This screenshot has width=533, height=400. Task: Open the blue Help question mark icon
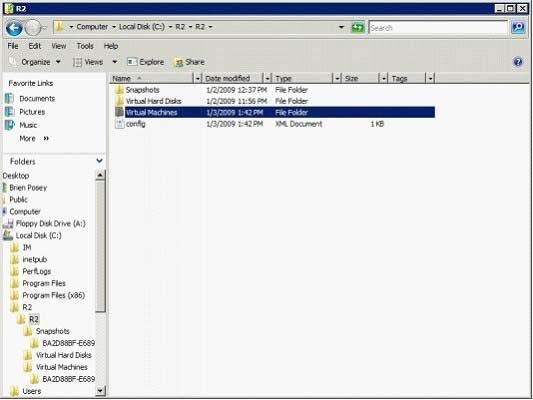coord(517,62)
